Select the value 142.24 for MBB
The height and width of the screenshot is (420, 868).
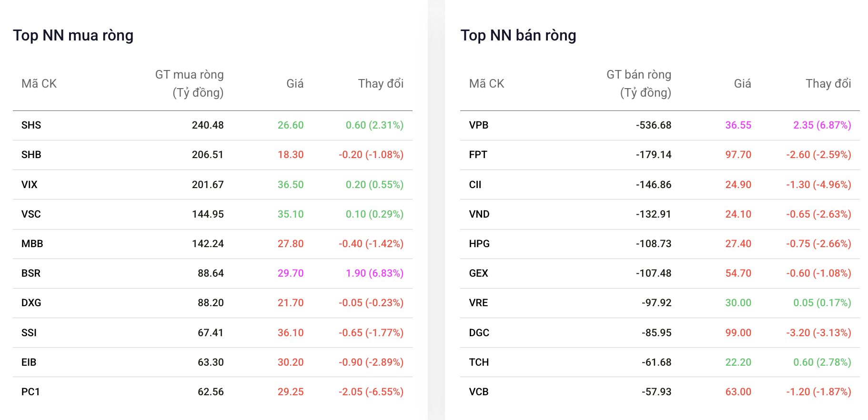click(208, 244)
